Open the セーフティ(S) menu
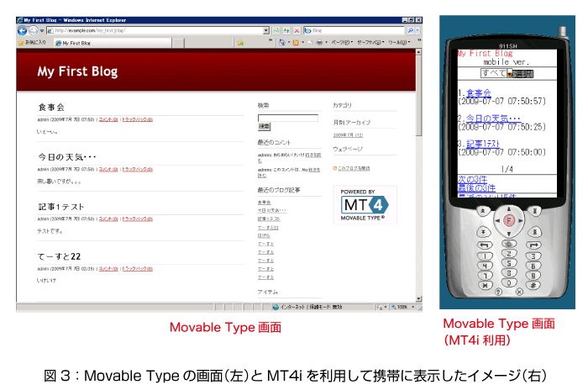 pyautogui.click(x=370, y=42)
